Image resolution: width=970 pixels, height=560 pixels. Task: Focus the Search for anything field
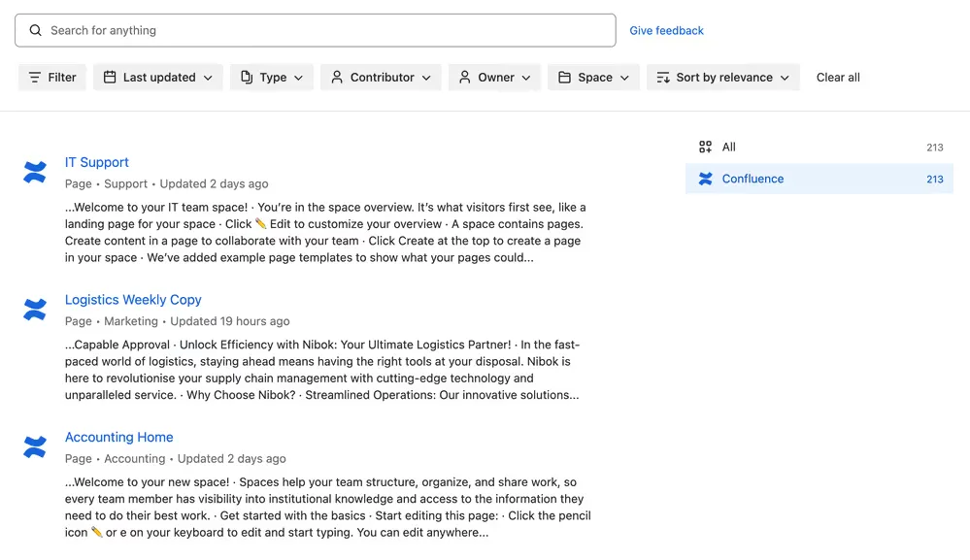[316, 30]
